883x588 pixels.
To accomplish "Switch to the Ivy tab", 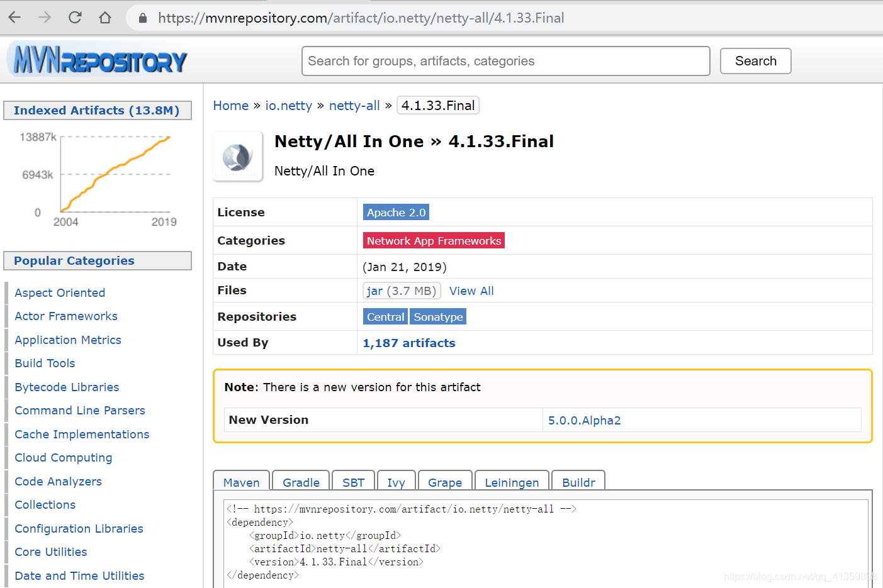I will (x=396, y=482).
